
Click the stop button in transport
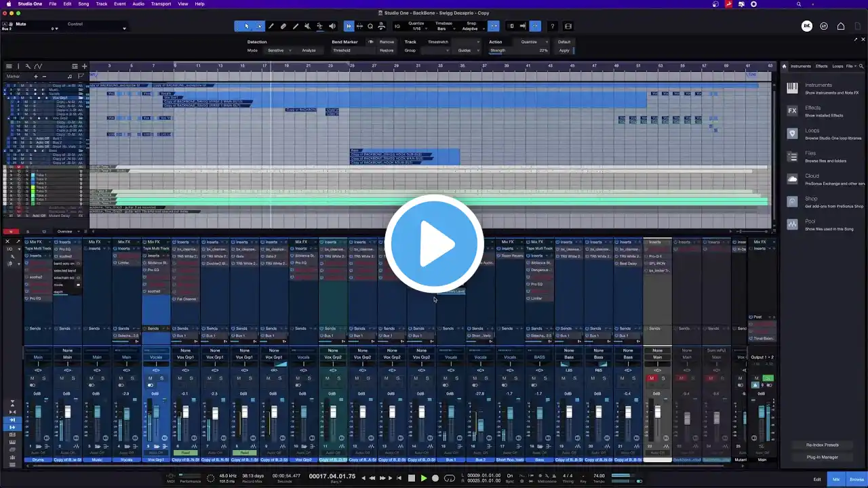click(411, 478)
